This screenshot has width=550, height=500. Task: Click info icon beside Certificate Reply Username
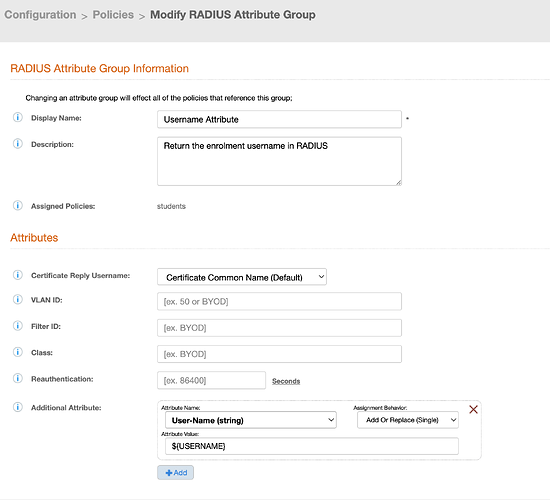pyautogui.click(x=18, y=275)
